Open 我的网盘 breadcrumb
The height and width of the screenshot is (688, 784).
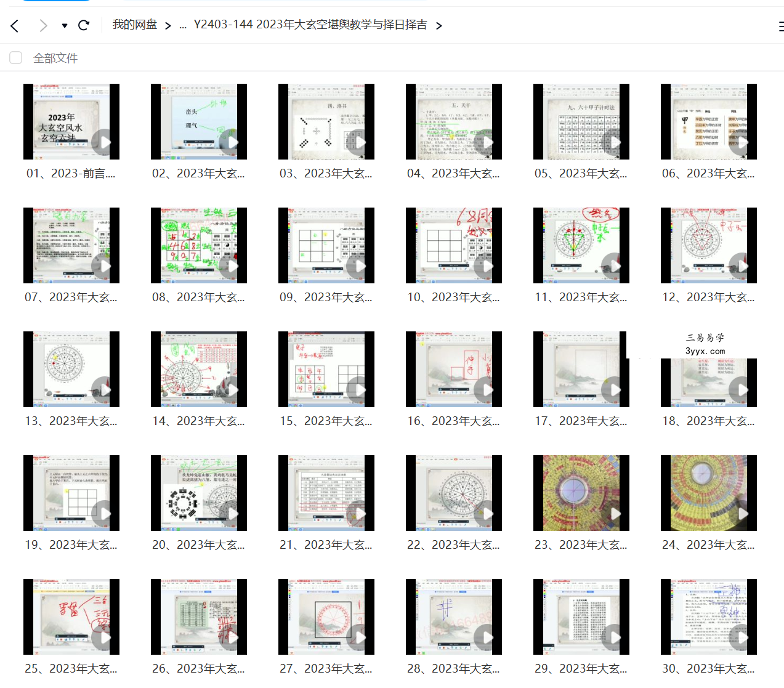coord(135,25)
